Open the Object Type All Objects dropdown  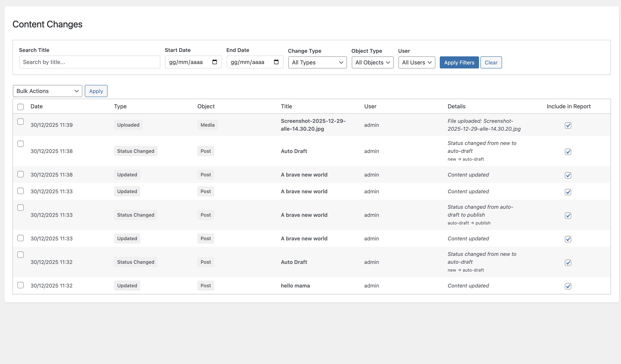coord(372,63)
